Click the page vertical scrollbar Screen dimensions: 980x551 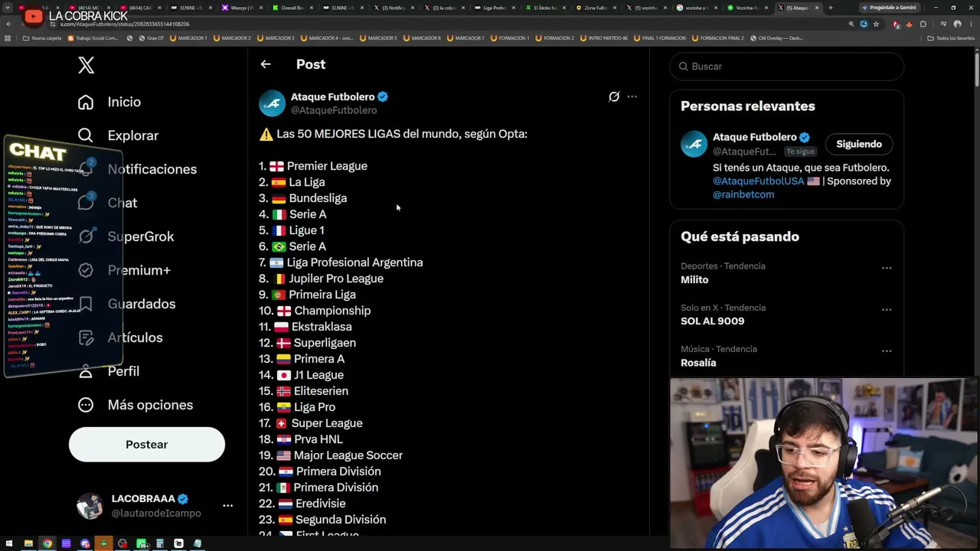[x=976, y=69]
